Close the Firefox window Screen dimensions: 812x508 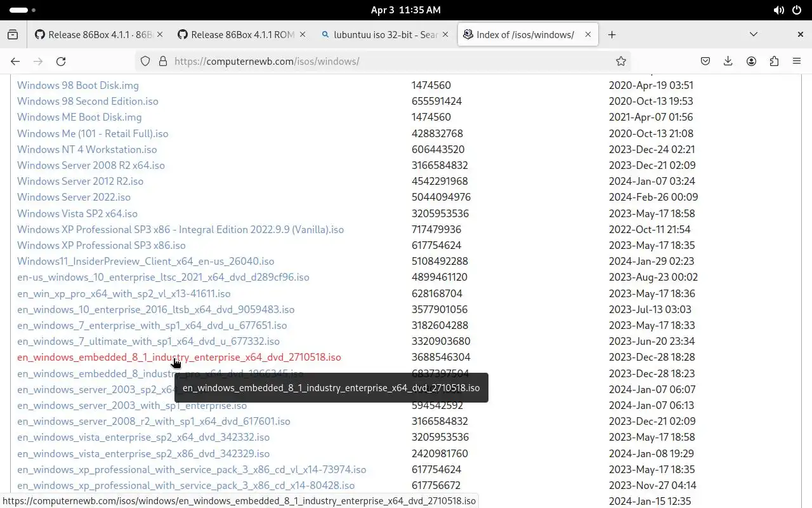pos(801,35)
